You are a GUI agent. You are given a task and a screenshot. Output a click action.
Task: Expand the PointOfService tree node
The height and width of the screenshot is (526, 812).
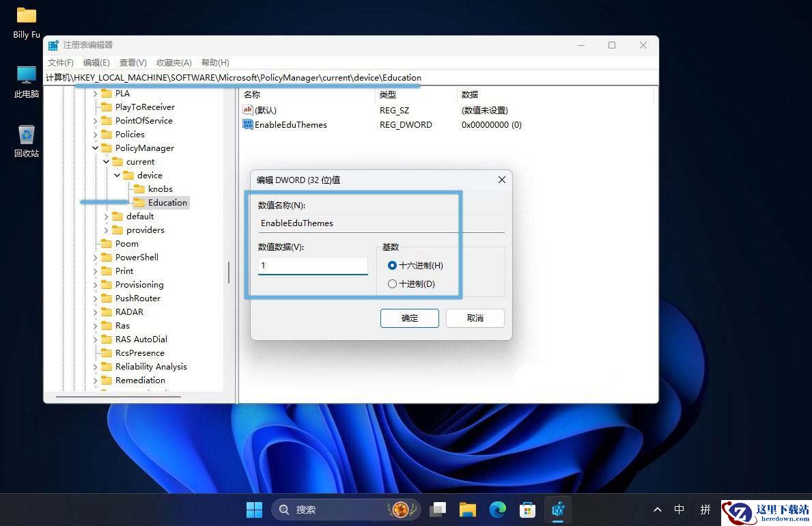pyautogui.click(x=96, y=121)
